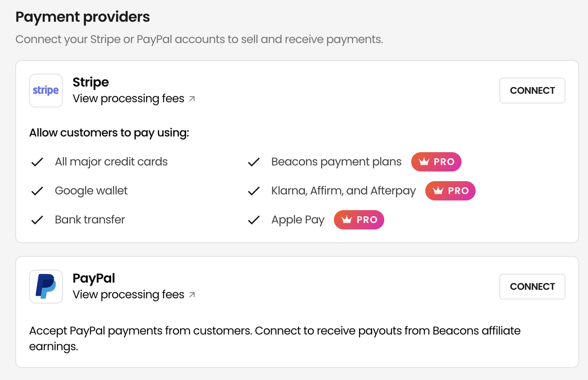Screen dimensions: 588x380
Task: Click the PRO badge next to Apple Pay
Action: [359, 220]
